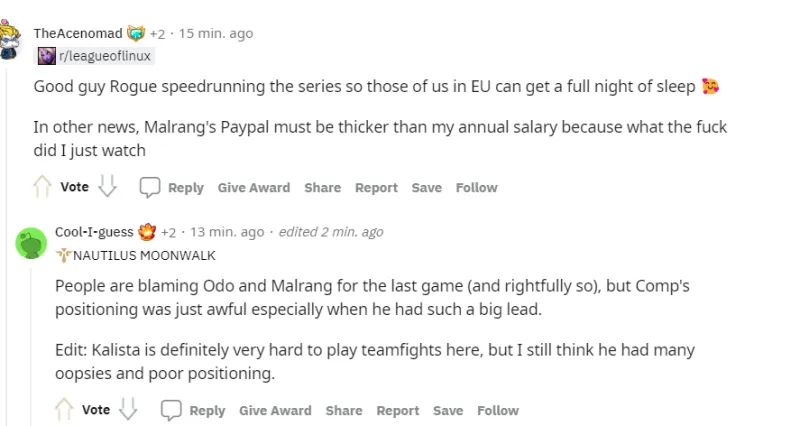The width and height of the screenshot is (800, 426).
Task: Click reply speech bubble under TheAcenomad's comment
Action: pyautogui.click(x=149, y=187)
